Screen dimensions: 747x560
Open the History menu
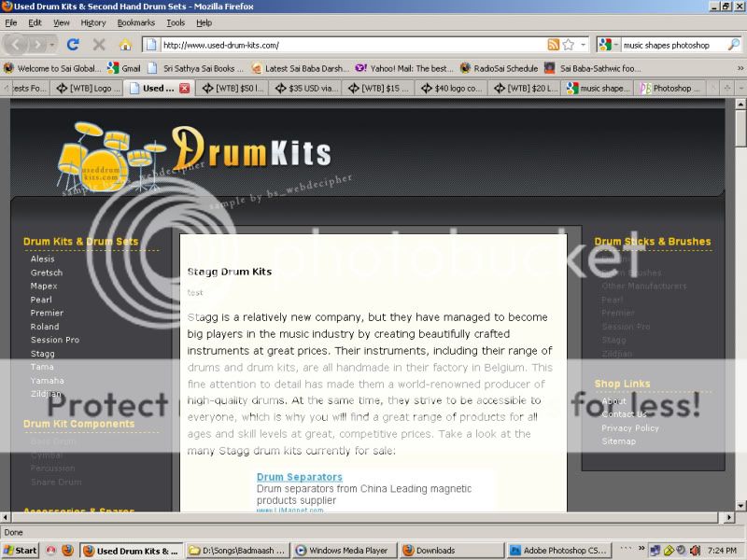coord(93,22)
